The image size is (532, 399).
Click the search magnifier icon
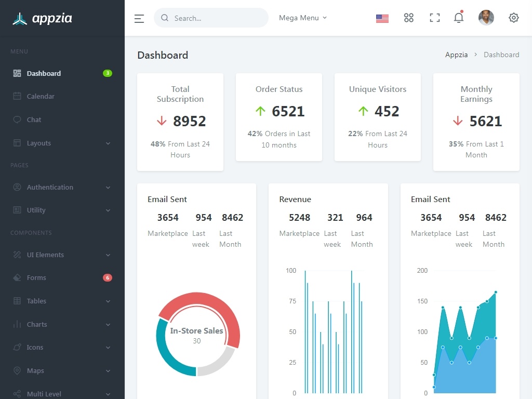tap(165, 18)
